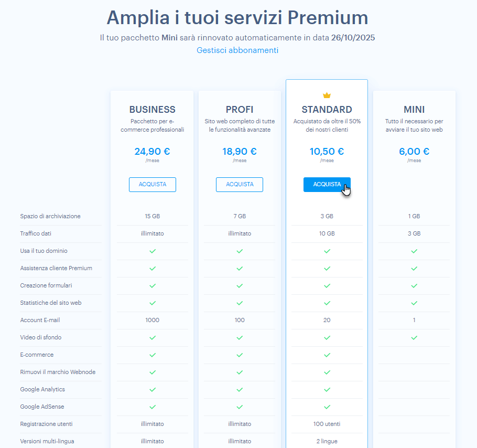Click the Versioni multi-lingua row label
The width and height of the screenshot is (477, 448).
point(47,441)
